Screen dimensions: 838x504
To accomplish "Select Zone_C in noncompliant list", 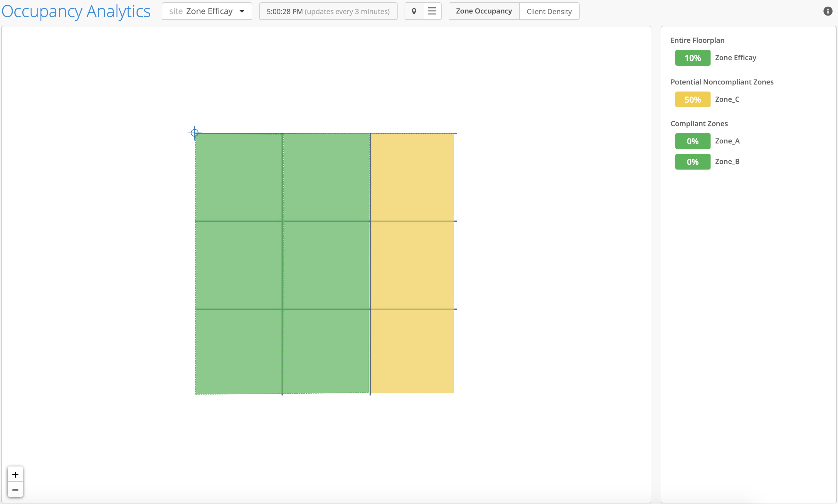I will tap(727, 99).
